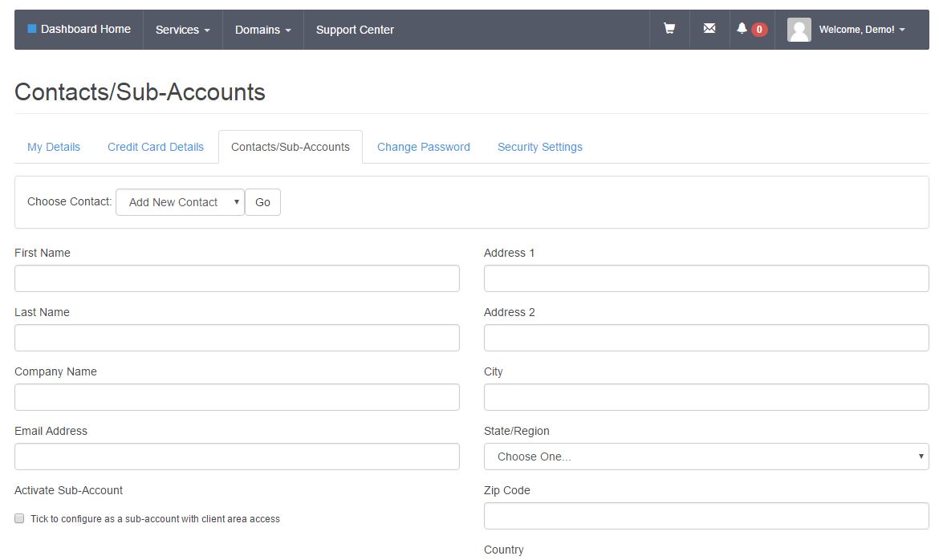This screenshot has height=560, width=939.
Task: Go to the Support Center
Action: coord(355,30)
